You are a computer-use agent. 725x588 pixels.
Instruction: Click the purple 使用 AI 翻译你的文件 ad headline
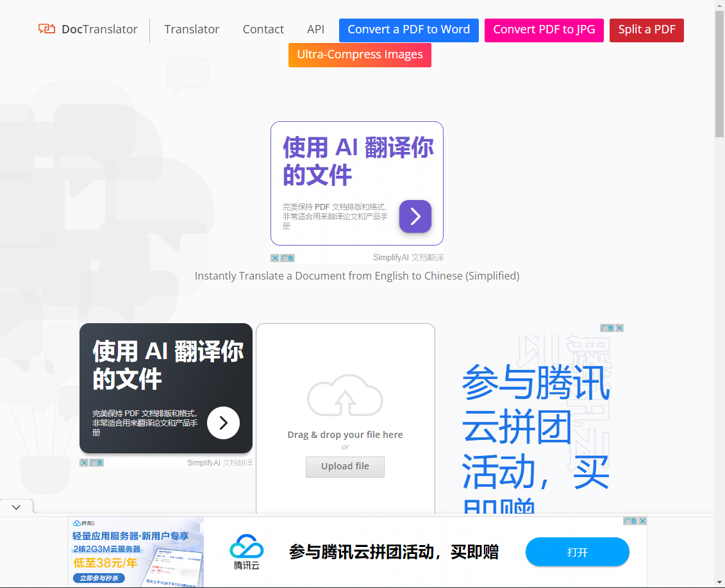(x=358, y=161)
